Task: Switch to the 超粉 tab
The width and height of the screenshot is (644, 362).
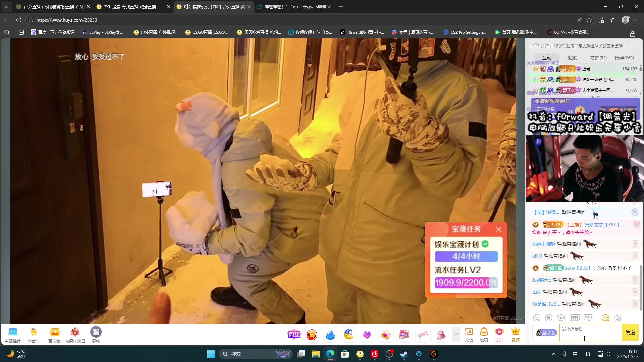Action: coord(573,58)
